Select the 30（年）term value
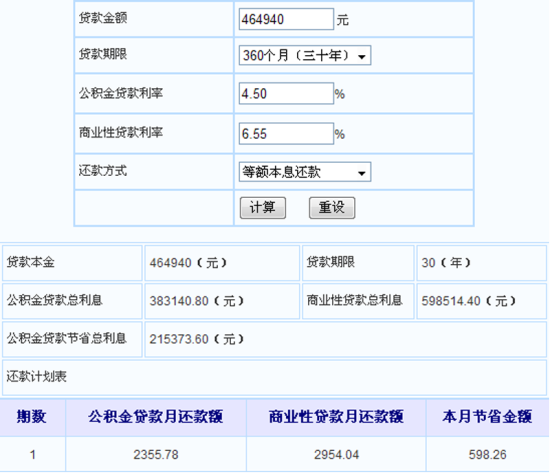Viewport: 550px width, 473px height. [x=446, y=262]
